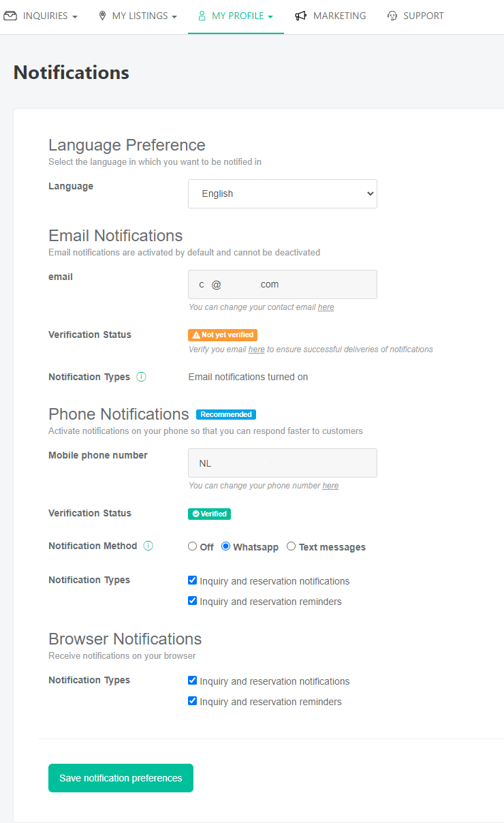The width and height of the screenshot is (504, 823).
Task: Disable browser inquiry and reservation reminders
Action: click(192, 700)
